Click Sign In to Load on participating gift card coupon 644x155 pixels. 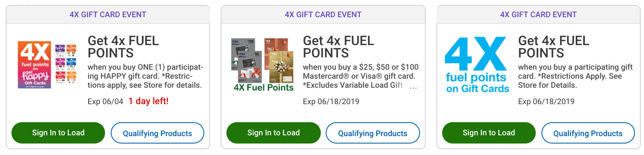tap(489, 133)
